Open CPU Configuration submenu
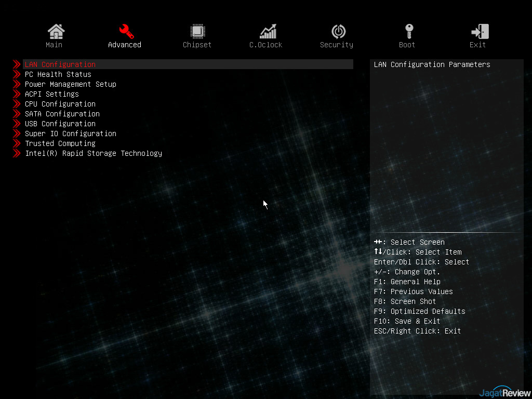 point(60,104)
